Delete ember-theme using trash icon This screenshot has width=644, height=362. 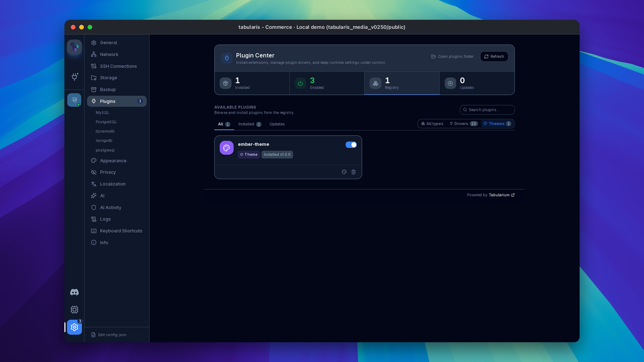tap(354, 172)
